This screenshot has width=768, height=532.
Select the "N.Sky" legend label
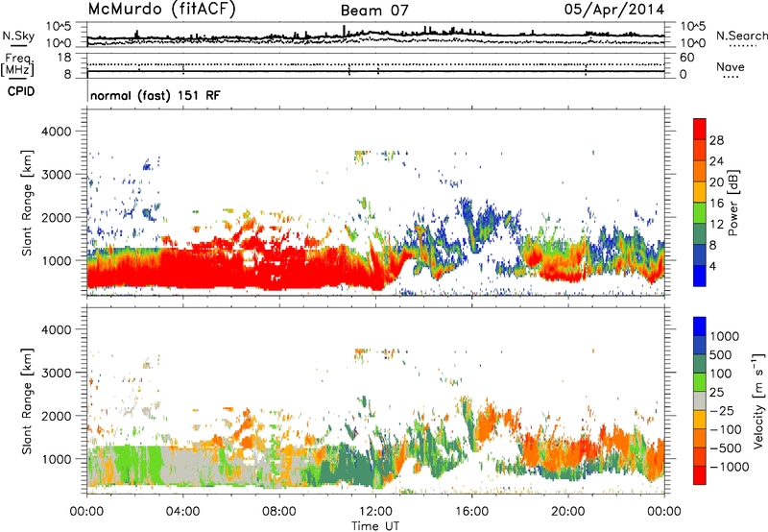[18, 36]
